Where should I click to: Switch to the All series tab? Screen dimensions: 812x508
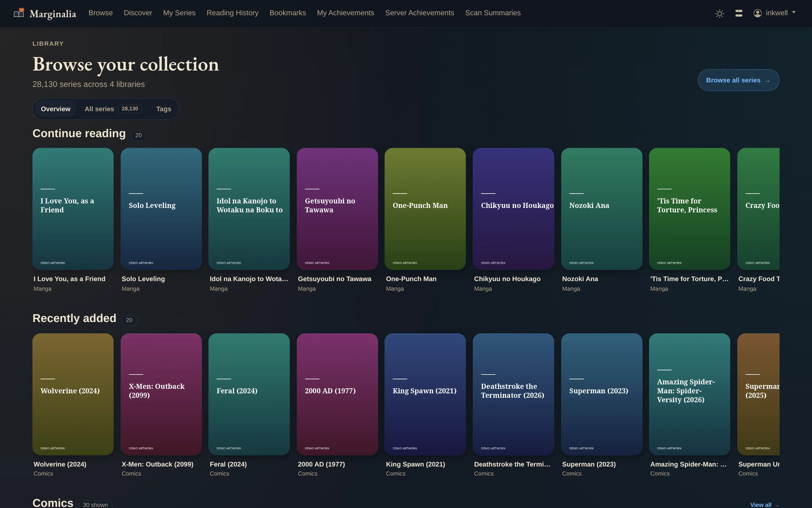click(x=113, y=109)
